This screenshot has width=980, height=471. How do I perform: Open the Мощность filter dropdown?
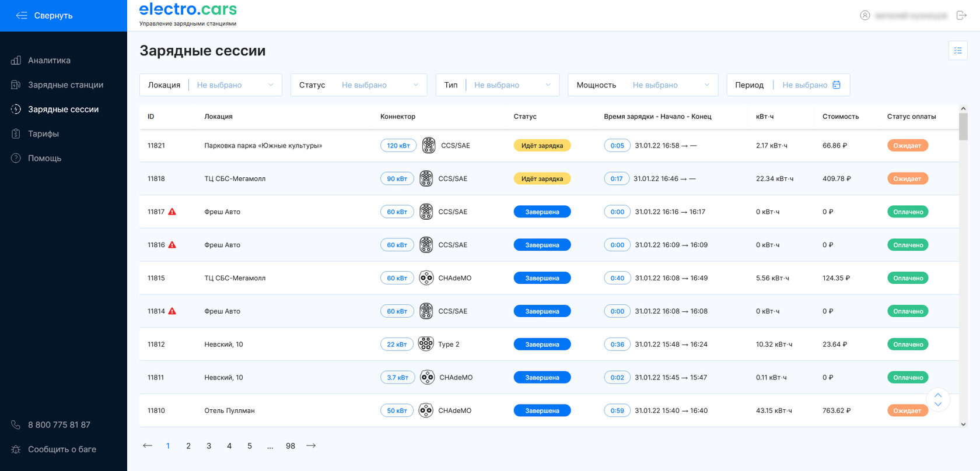click(643, 85)
